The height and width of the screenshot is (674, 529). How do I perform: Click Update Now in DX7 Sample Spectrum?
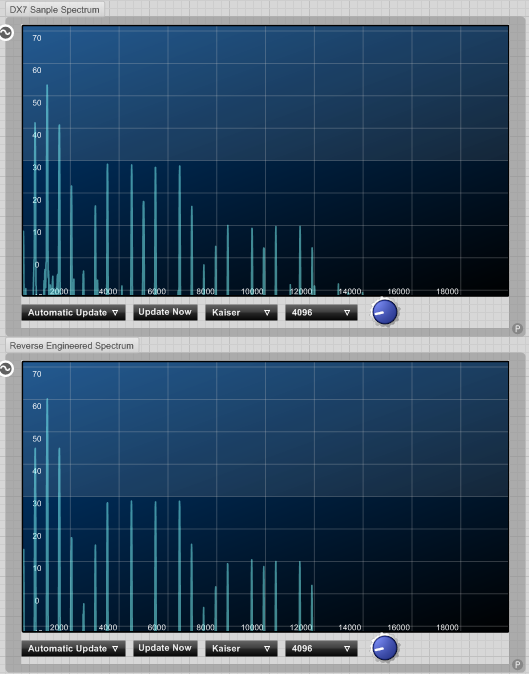165,312
